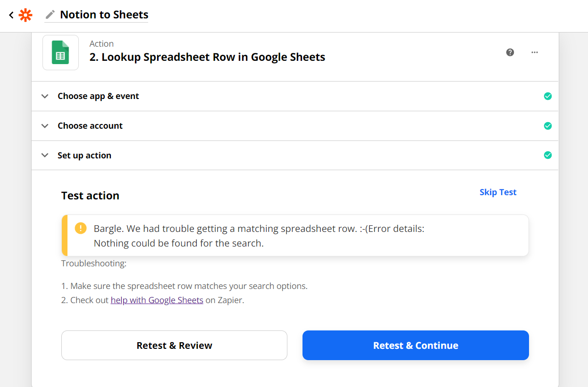588x387 pixels.
Task: Open Zapier home via orange asterisk logo
Action: (25, 15)
